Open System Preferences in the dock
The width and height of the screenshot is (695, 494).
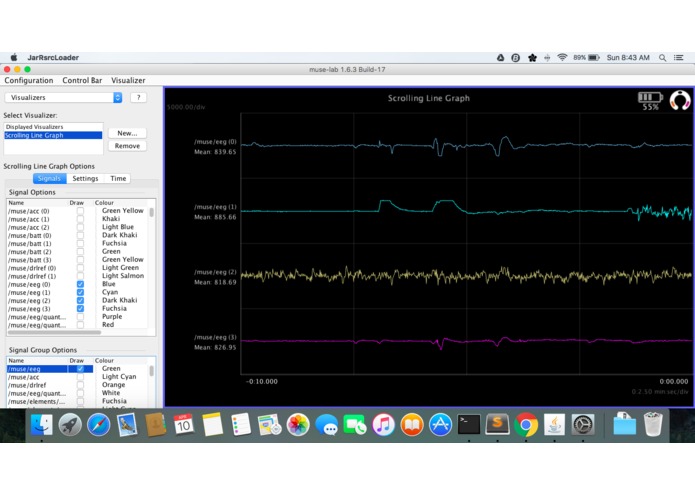583,425
